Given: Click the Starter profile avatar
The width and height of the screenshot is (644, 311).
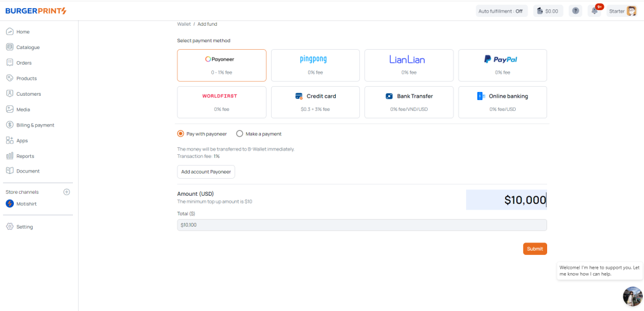Looking at the screenshot, I should (631, 11).
